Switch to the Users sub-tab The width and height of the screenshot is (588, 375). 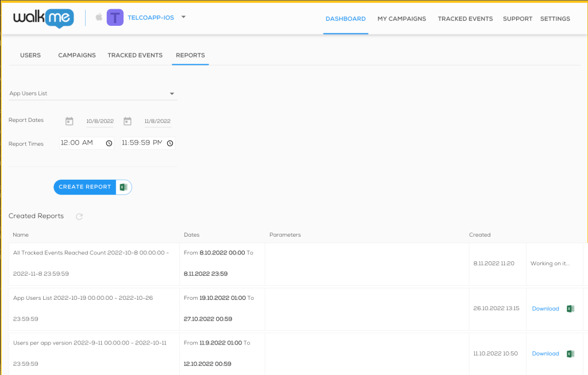pos(30,55)
